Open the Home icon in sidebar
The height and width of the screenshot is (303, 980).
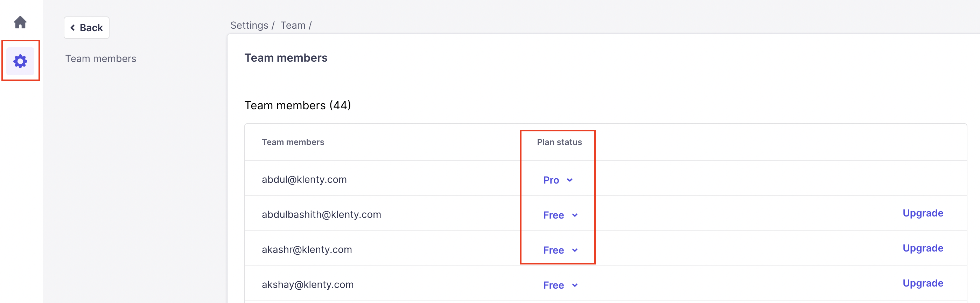[20, 22]
